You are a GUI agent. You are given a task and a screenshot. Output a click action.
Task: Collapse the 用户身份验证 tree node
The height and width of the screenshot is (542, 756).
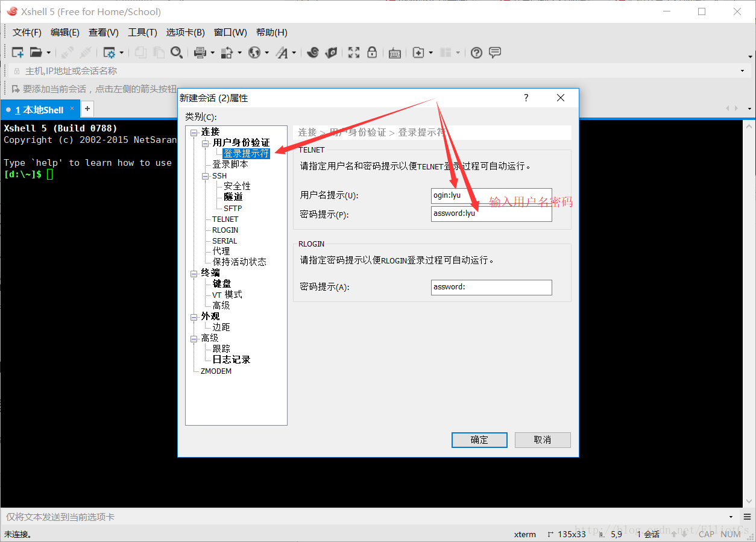205,143
